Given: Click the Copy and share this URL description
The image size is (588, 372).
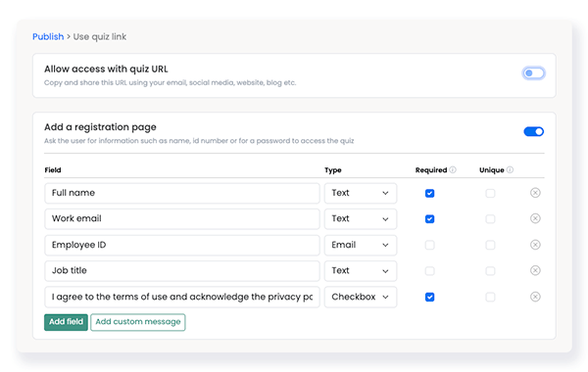Looking at the screenshot, I should [170, 83].
